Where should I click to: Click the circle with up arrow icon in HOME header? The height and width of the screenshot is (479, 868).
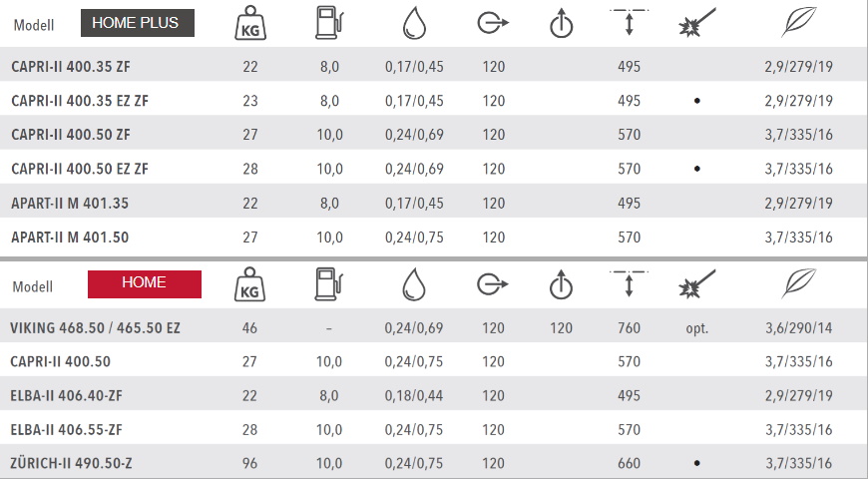pos(561,284)
